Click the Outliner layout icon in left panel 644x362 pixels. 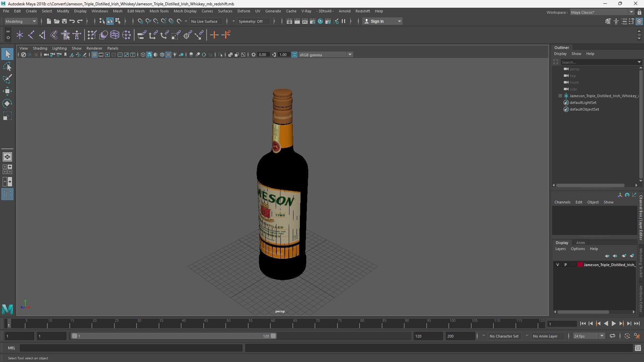click(7, 194)
